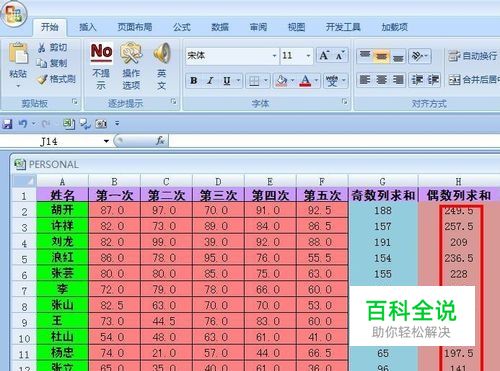This screenshot has height=371, width=500.
Task: Open 操作选项 tools icon
Action: coord(131,53)
